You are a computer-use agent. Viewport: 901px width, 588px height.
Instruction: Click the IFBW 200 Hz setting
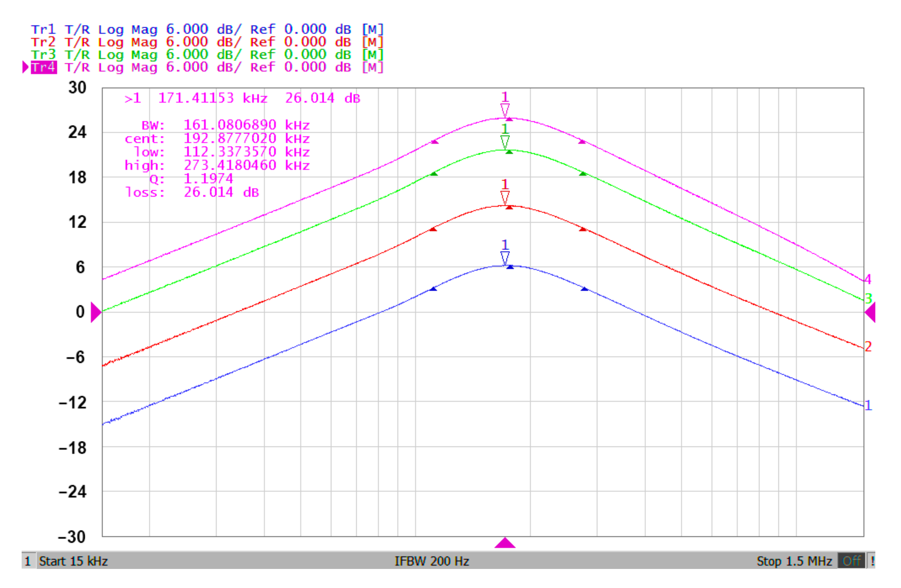[431, 561]
